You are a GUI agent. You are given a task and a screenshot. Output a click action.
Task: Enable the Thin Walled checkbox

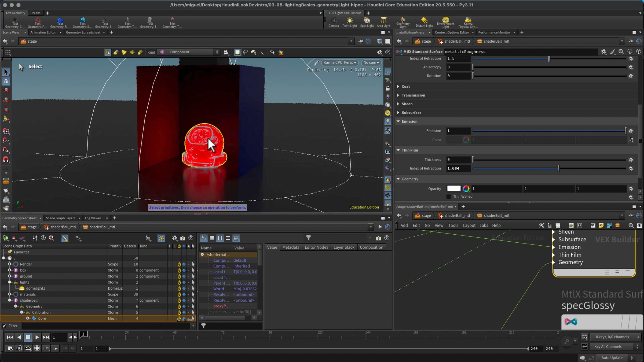[x=448, y=197]
